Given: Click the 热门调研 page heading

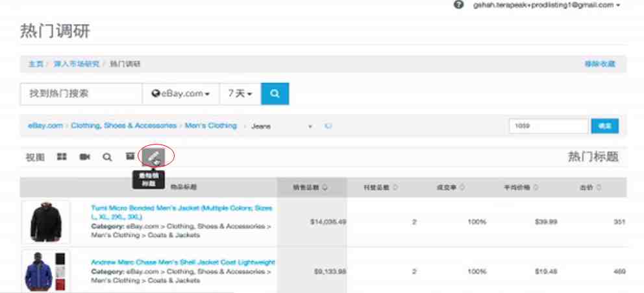Looking at the screenshot, I should tap(55, 32).
